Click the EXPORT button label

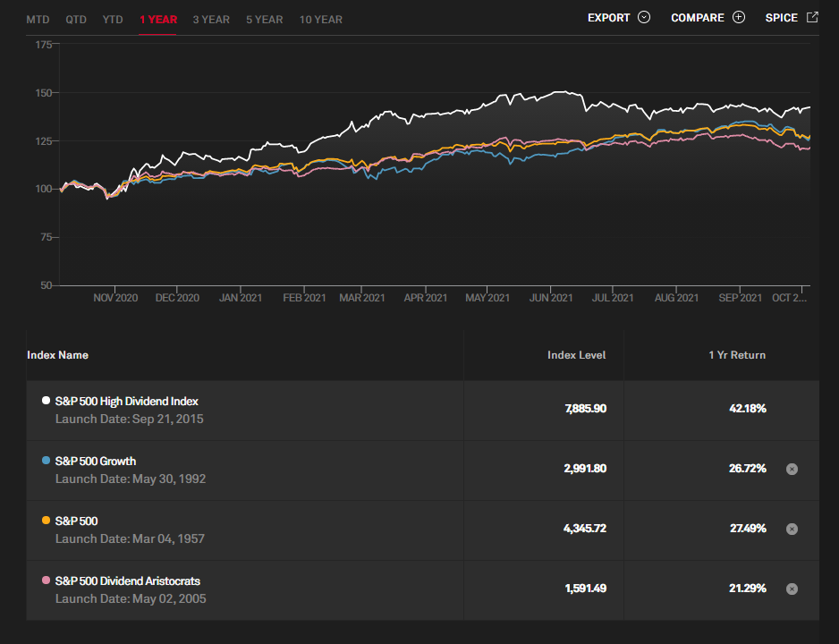tap(608, 18)
